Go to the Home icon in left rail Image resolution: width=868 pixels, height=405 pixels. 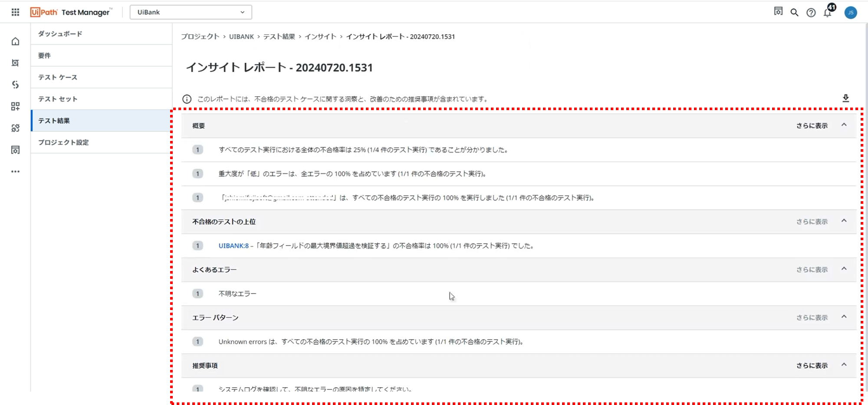click(x=15, y=41)
